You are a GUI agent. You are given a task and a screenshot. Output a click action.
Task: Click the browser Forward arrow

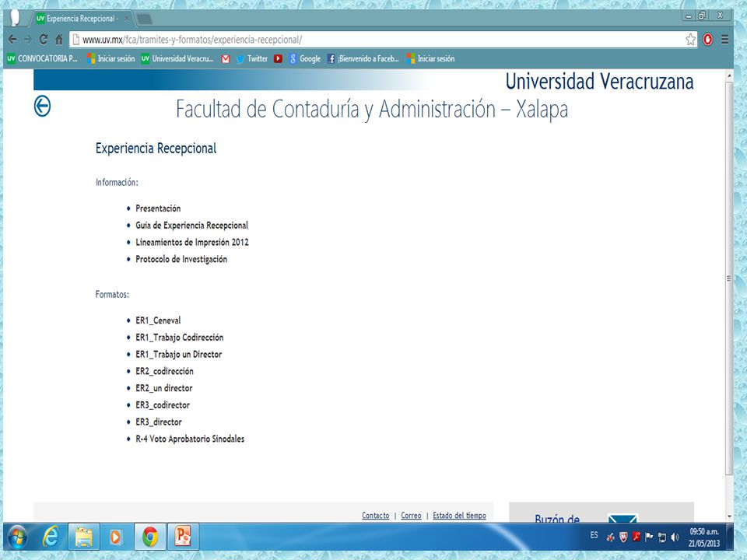point(28,40)
